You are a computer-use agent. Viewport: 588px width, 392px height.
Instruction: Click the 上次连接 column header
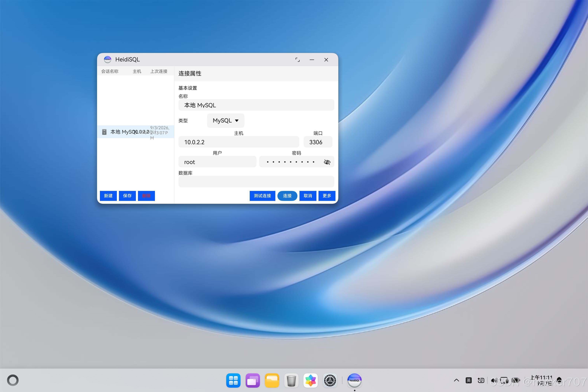pos(159,71)
